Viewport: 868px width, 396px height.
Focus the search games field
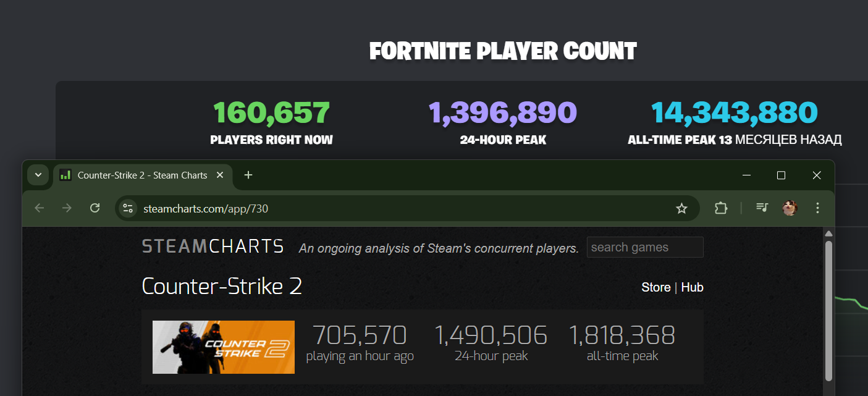point(645,247)
